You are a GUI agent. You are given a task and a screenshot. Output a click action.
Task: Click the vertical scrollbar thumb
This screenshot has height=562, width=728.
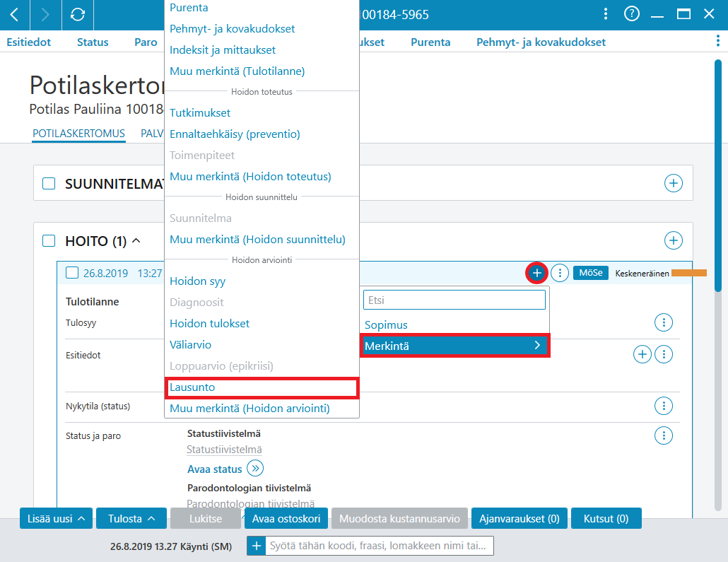718,177
